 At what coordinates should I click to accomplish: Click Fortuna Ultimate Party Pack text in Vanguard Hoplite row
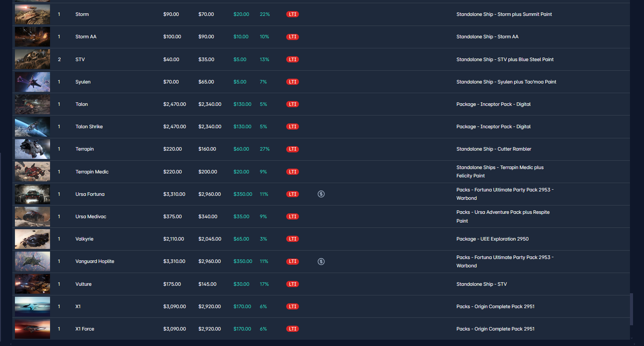click(505, 262)
